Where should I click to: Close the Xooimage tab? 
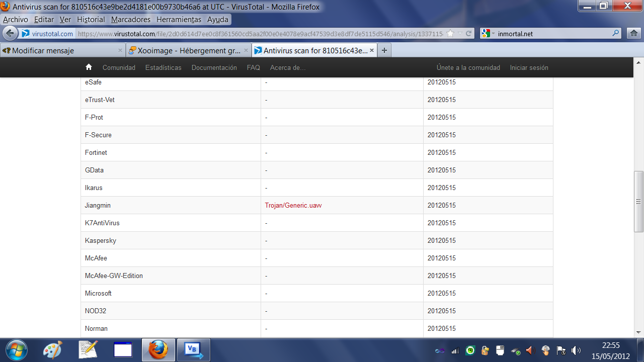[x=246, y=50]
